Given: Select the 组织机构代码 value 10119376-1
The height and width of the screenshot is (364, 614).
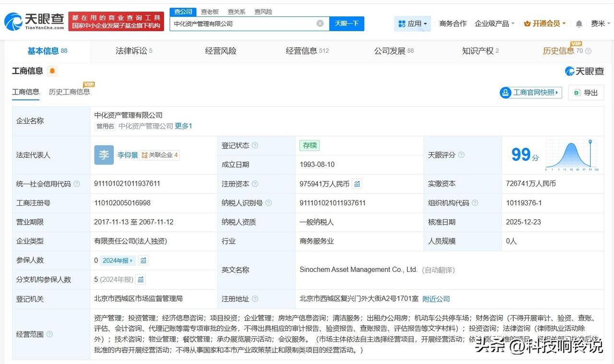Looking at the screenshot, I should 524,203.
